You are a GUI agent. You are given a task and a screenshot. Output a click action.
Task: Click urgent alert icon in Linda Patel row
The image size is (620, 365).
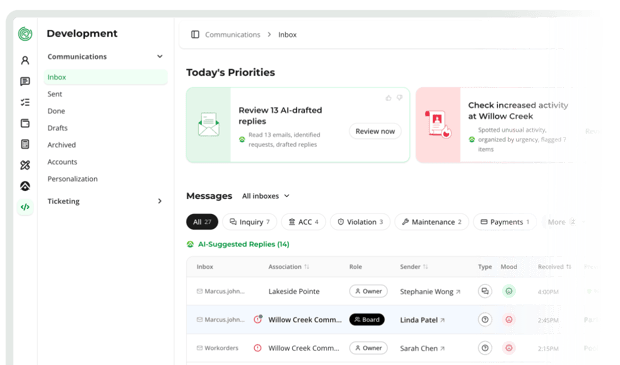point(258,319)
